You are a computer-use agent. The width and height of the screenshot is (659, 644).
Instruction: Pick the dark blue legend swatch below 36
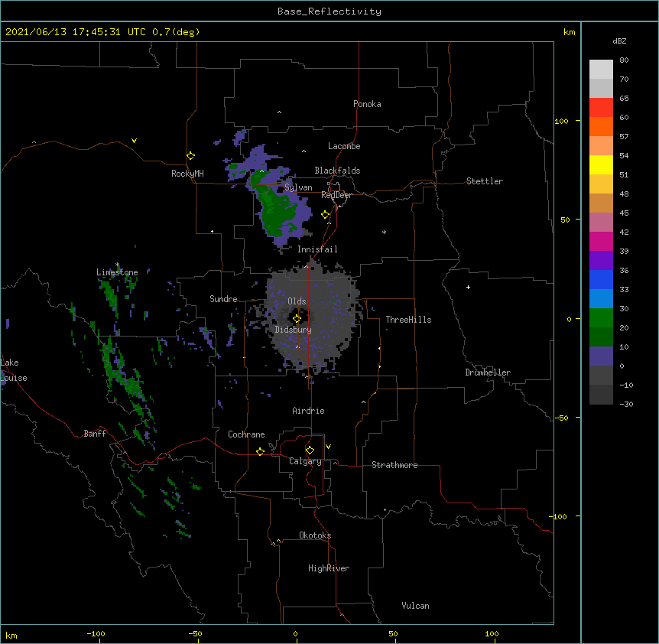[x=601, y=279]
